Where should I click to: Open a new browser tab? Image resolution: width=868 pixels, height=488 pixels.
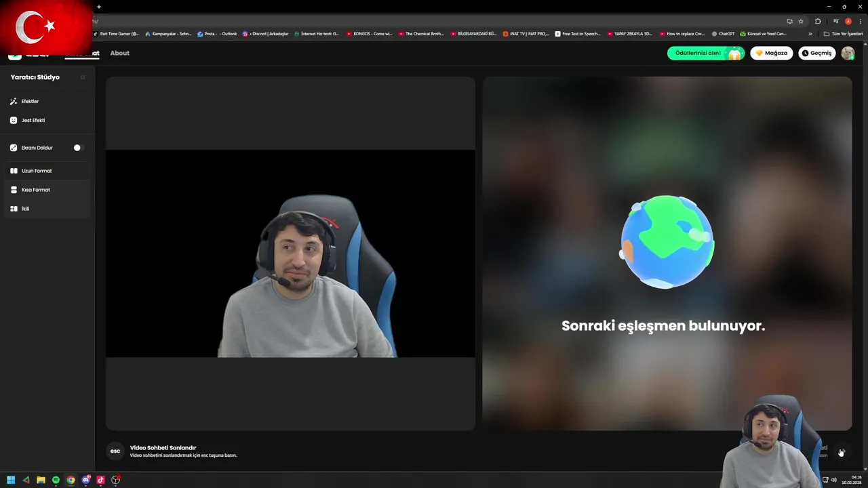point(98,7)
